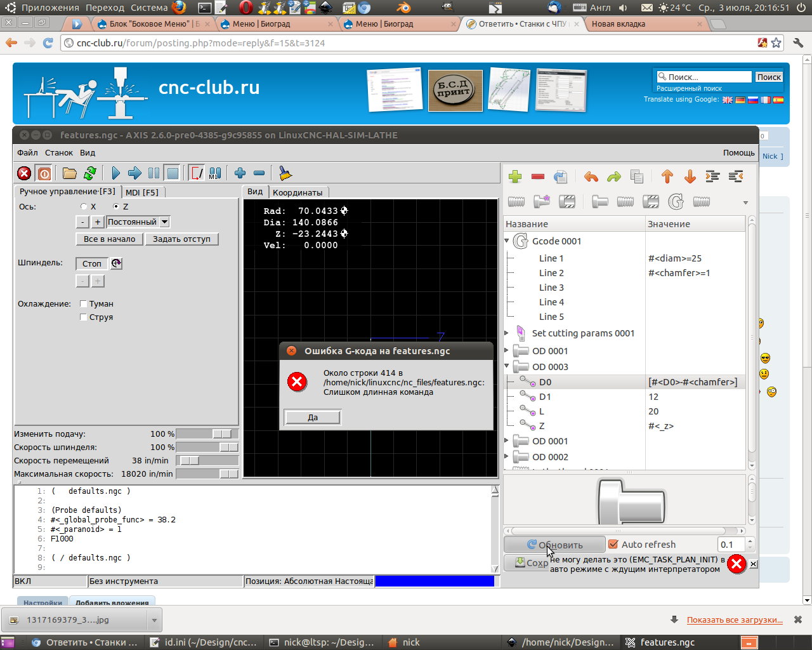Adjust Изменить подачу feed override slider
Image resolution: width=812 pixels, height=650 pixels.
(207, 434)
